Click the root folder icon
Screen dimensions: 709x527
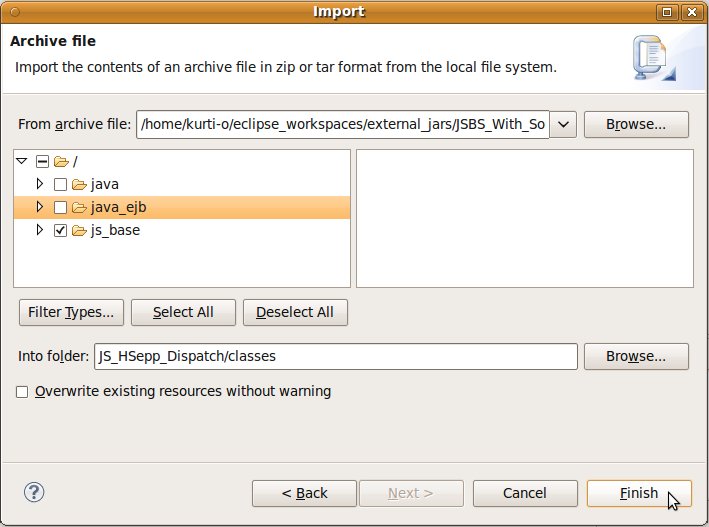click(x=61, y=161)
